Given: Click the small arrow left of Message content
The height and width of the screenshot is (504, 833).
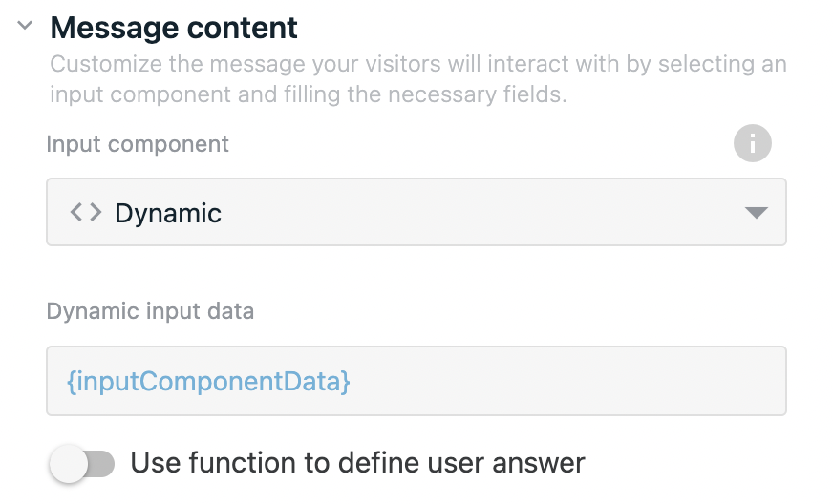Looking at the screenshot, I should pos(25,25).
